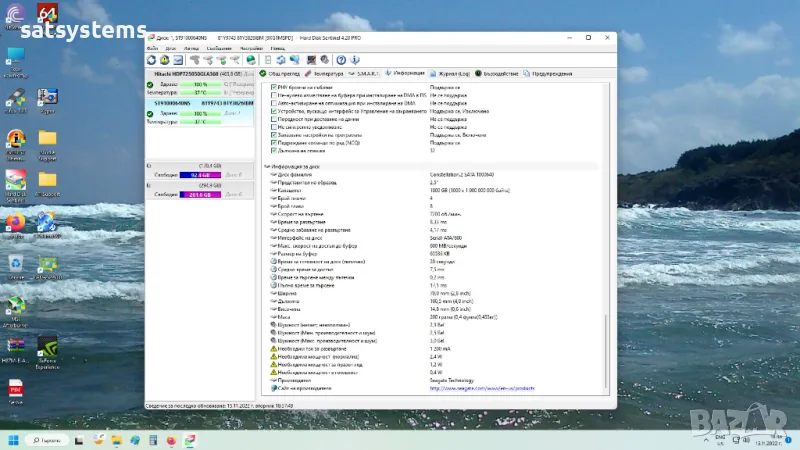Launch Firefox from the desktop

click(16, 222)
